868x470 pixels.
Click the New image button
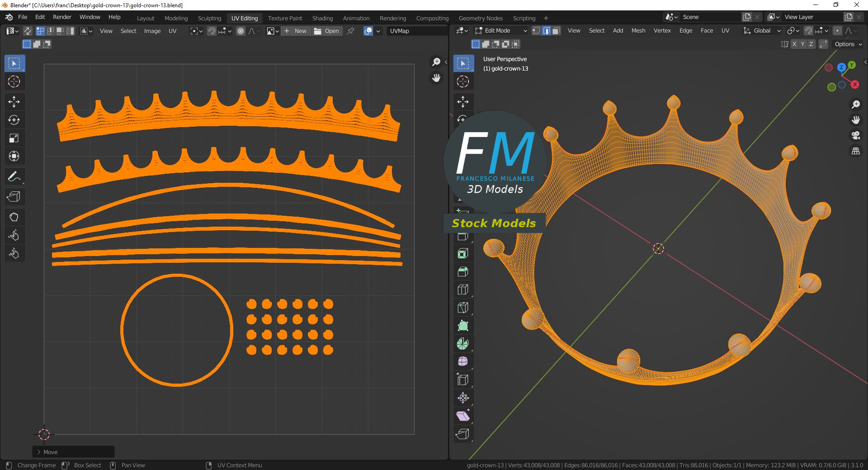coord(296,31)
